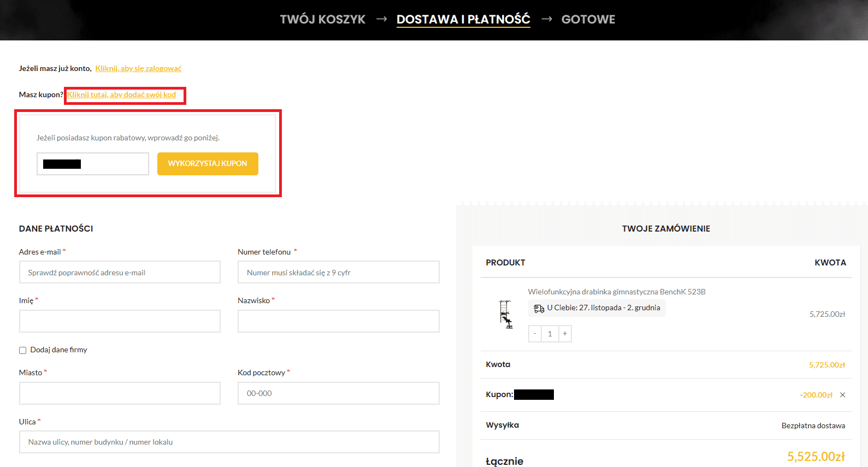
Task: Open the add coupon code link
Action: click(122, 95)
